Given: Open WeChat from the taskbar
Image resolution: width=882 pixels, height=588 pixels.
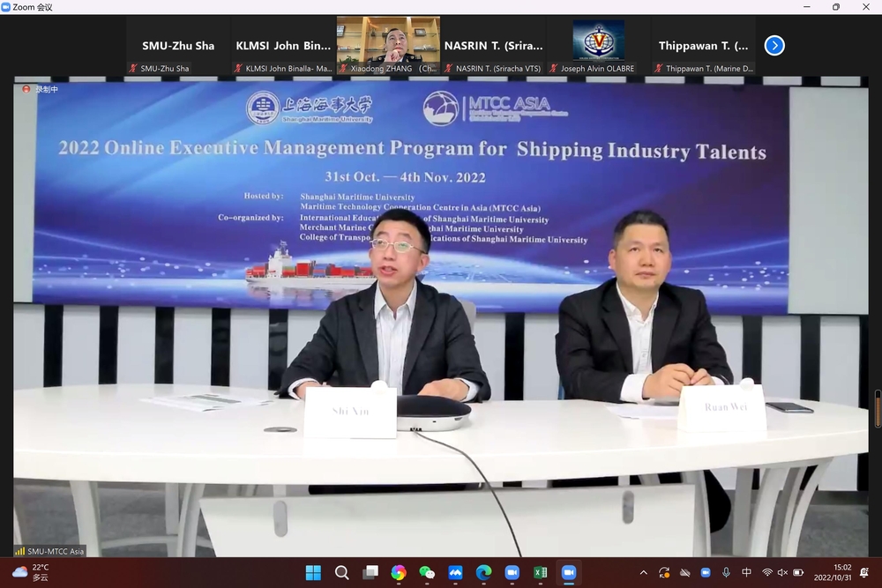Looking at the screenshot, I should [427, 573].
